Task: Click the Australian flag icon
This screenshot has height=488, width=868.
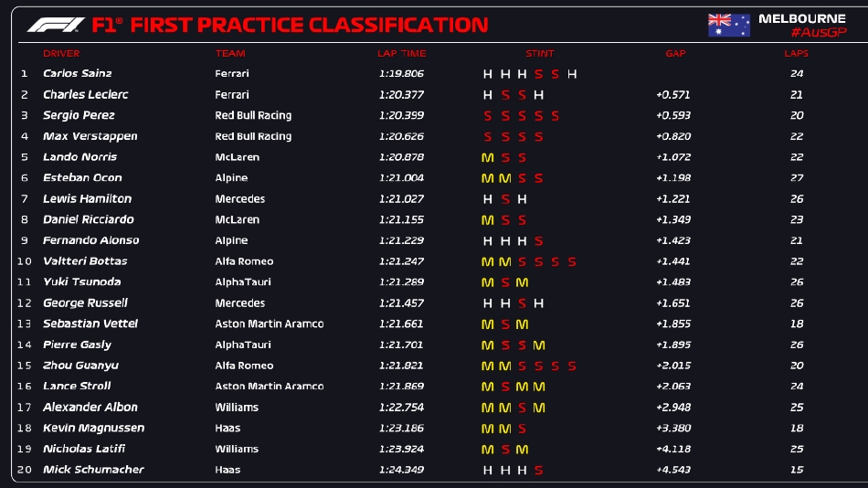Action: (728, 25)
